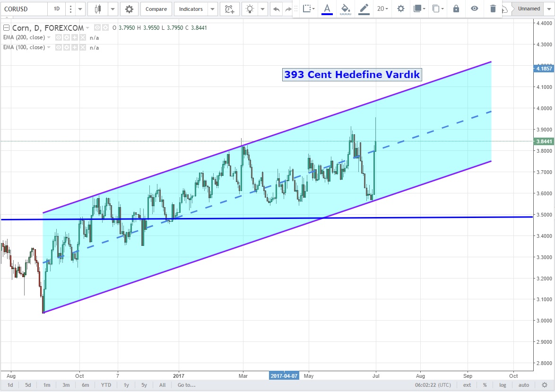Select the text color 'A' tool
Viewport: 555px width, 392px height.
[327, 9]
